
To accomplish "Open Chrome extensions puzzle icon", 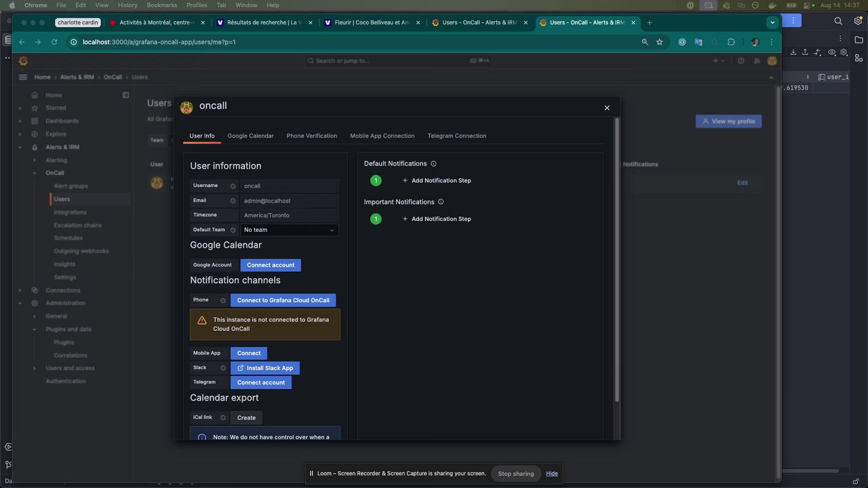I will coord(731,42).
